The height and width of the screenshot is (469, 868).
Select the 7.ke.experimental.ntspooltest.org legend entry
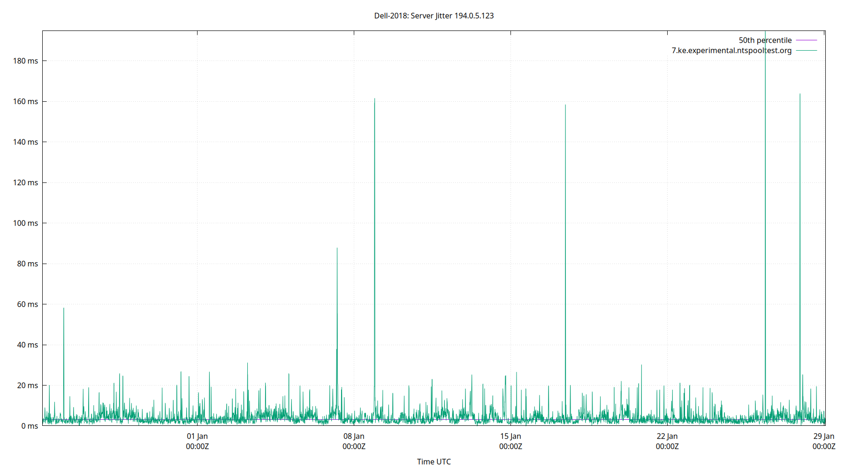[731, 50]
